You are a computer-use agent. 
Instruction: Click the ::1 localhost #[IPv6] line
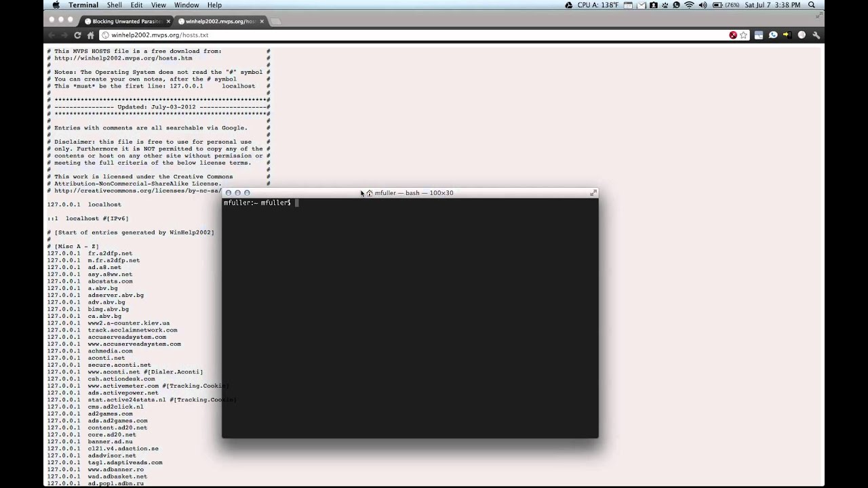87,218
